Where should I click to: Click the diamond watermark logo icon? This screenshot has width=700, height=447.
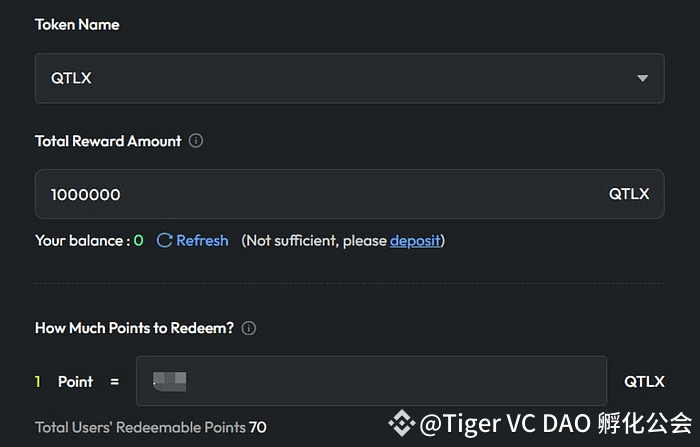[x=402, y=424]
